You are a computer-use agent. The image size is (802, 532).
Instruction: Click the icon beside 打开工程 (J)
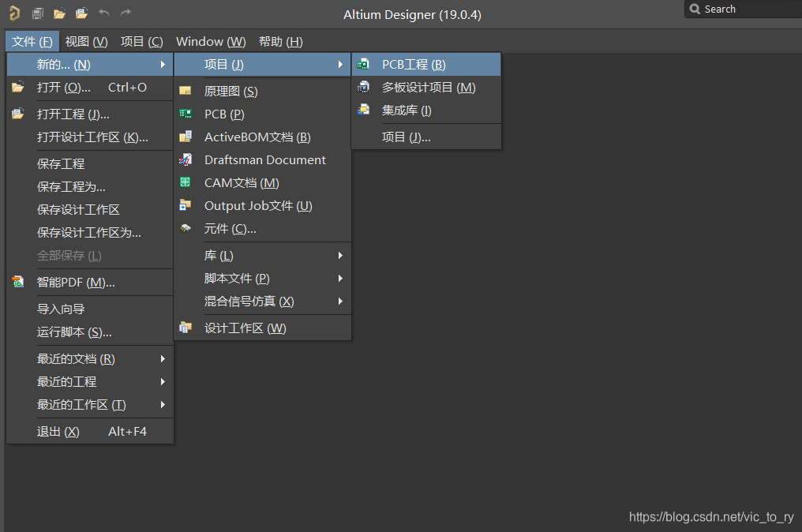click(x=18, y=114)
